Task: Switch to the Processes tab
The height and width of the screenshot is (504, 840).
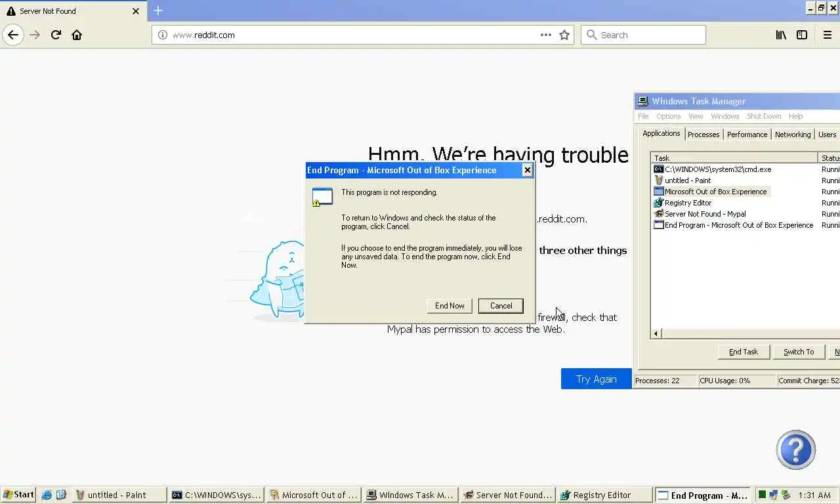Action: pyautogui.click(x=703, y=135)
